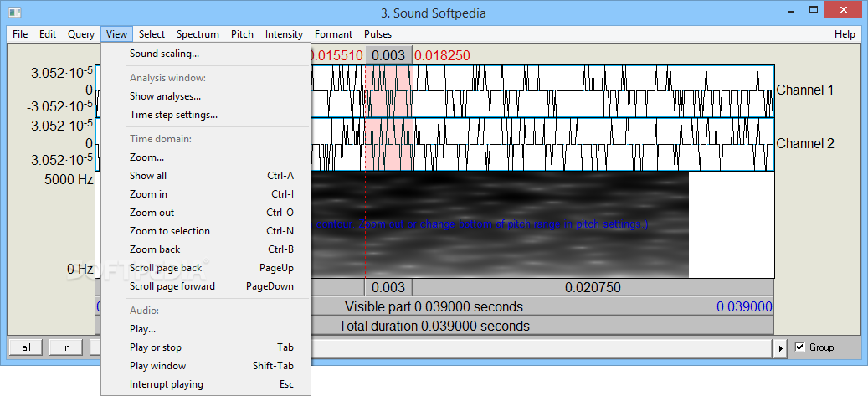
Task: Click Channel 2 waveform right of selection
Action: [x=593, y=144]
